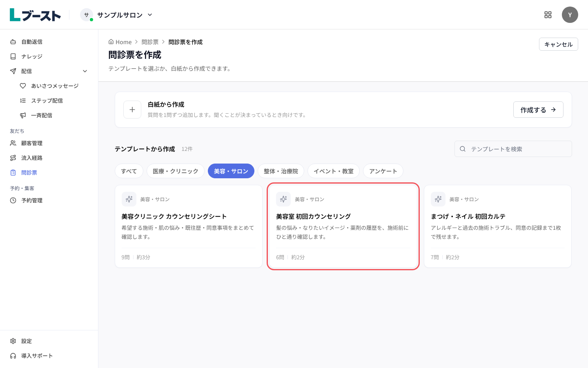Click the plus icon for 白紙から作成
This screenshot has height=368, width=588.
pyautogui.click(x=132, y=110)
